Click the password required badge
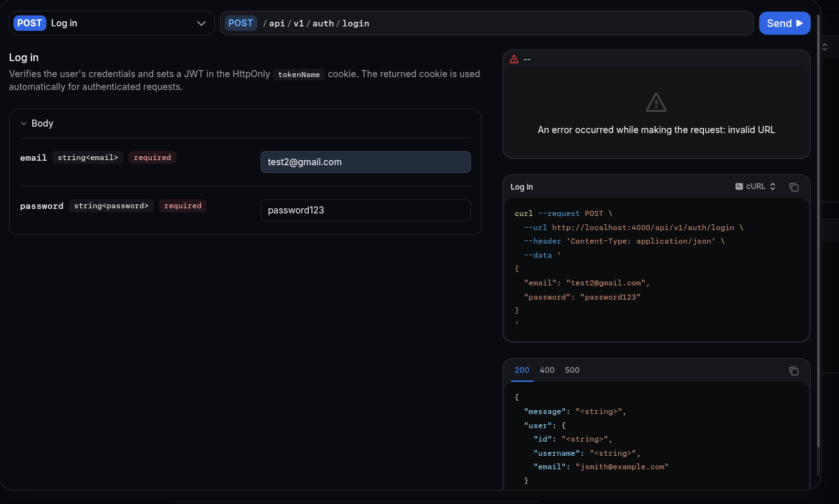The image size is (839, 504). pyautogui.click(x=183, y=206)
